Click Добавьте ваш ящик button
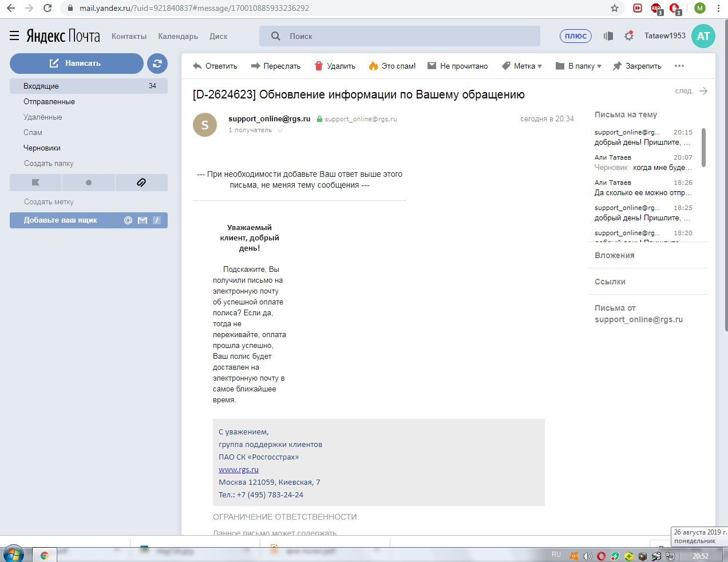 pyautogui.click(x=89, y=220)
